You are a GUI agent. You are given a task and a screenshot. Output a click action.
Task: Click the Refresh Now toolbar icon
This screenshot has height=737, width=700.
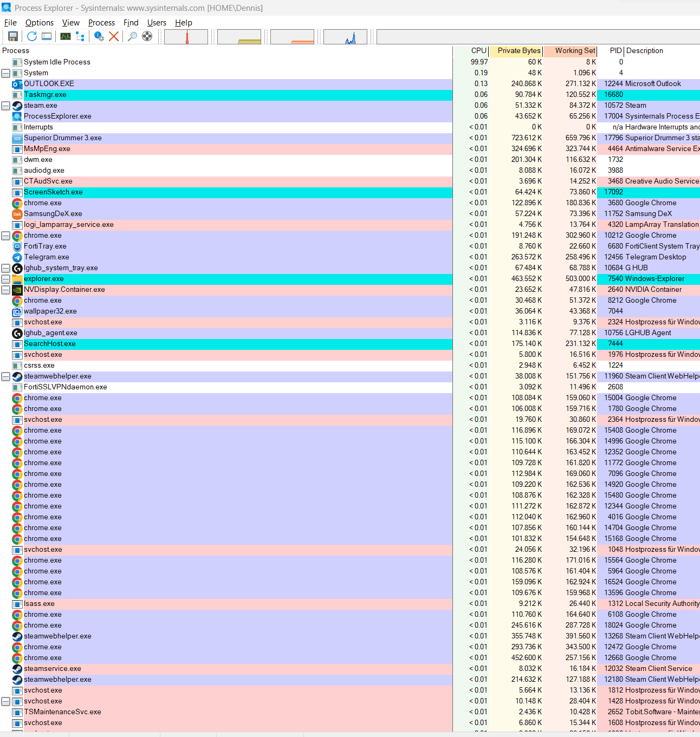tap(32, 36)
